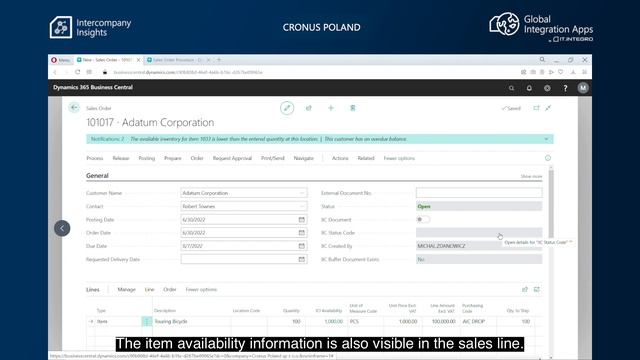Open the browser tab search magnifier
The image size is (640, 360).
point(542,60)
